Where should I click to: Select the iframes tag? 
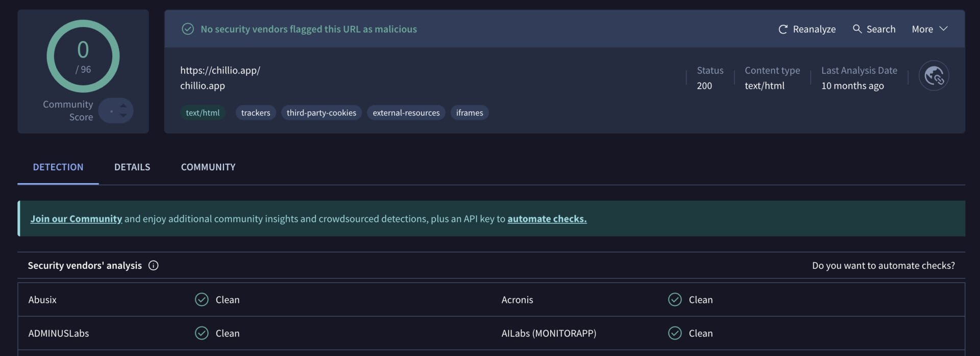(470, 113)
